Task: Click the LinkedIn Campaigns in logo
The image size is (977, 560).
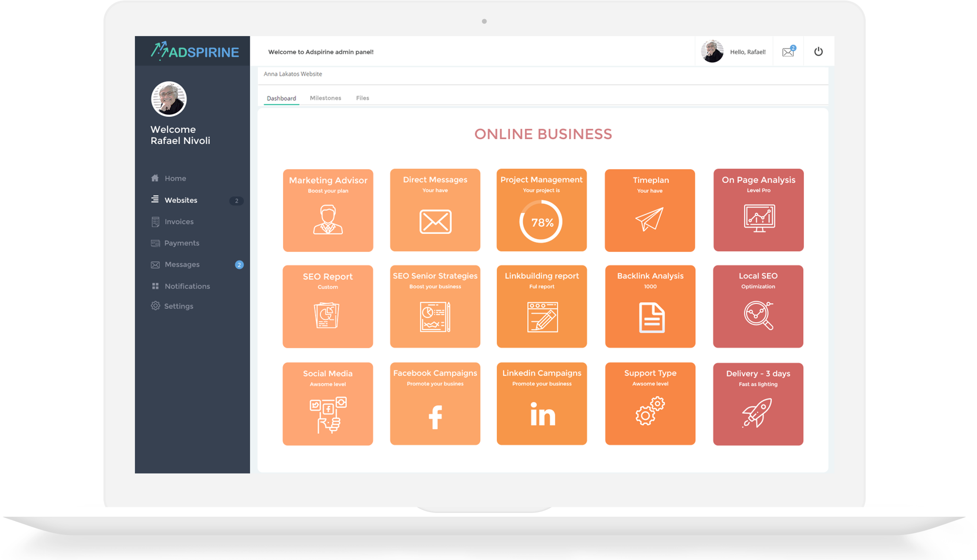Action: coord(542,414)
